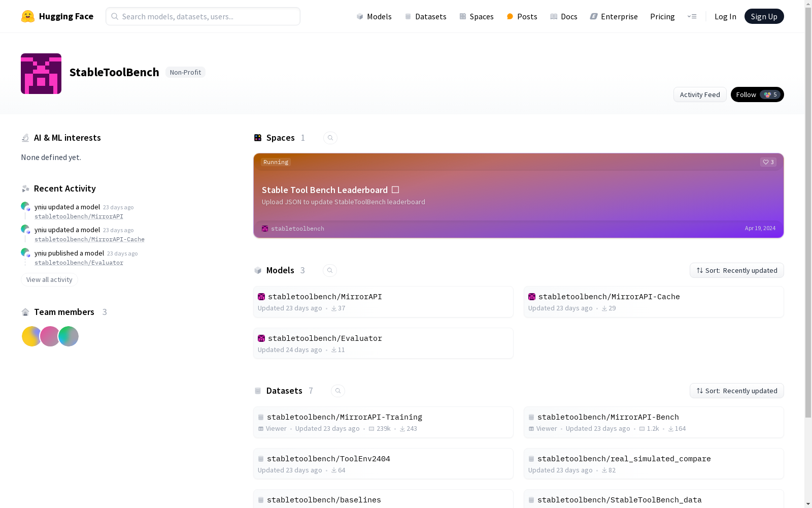
Task: Open Enterprise in top navigation
Action: 614,16
